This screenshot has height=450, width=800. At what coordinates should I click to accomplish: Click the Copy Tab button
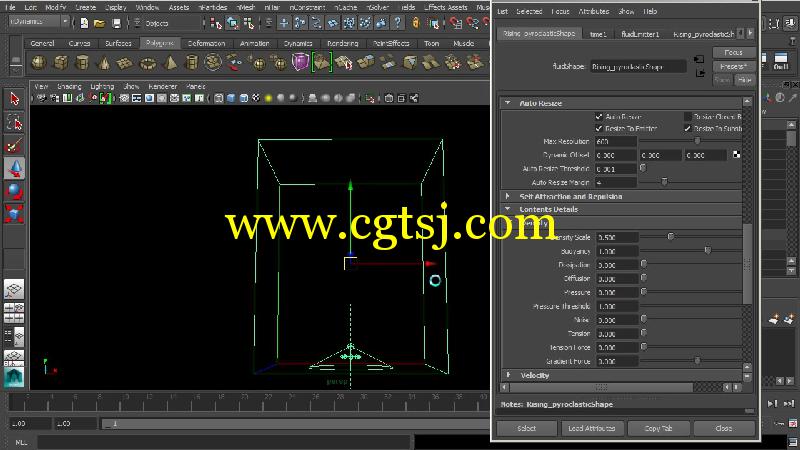(659, 428)
